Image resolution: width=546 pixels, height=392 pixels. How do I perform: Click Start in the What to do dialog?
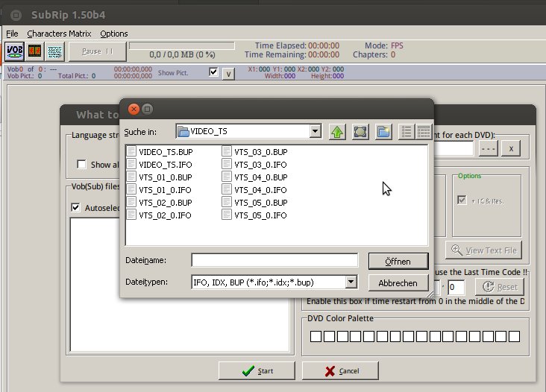click(x=257, y=371)
